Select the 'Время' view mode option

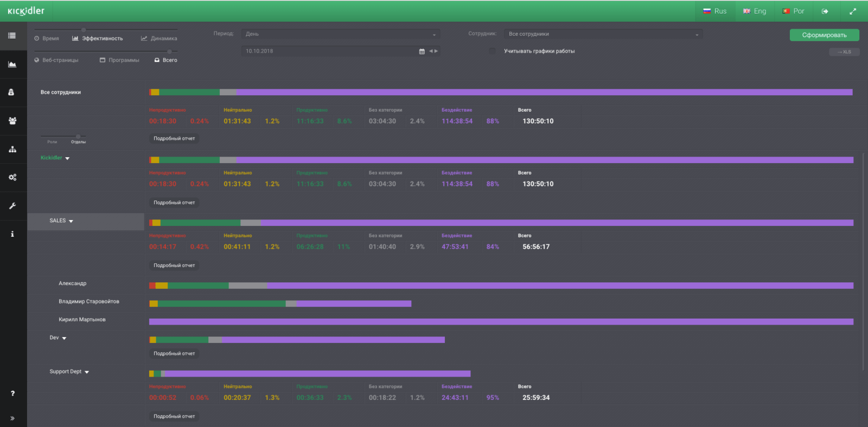pyautogui.click(x=47, y=38)
